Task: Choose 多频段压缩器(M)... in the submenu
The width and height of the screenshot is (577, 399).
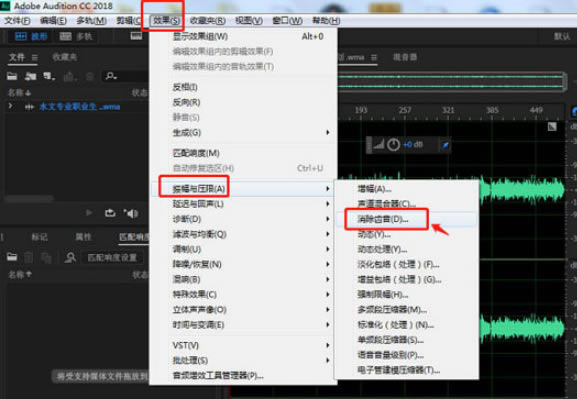Action: pos(406,310)
